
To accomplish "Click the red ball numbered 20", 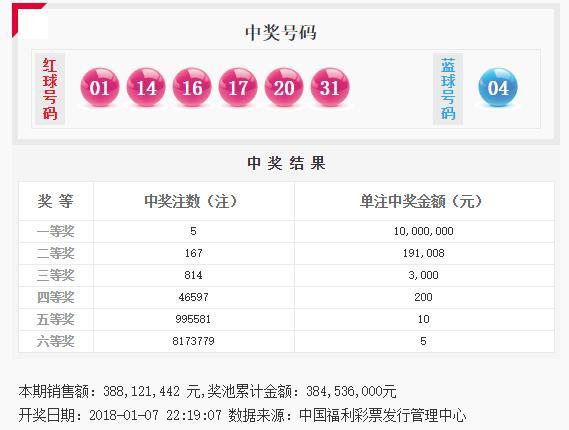I will [x=284, y=87].
